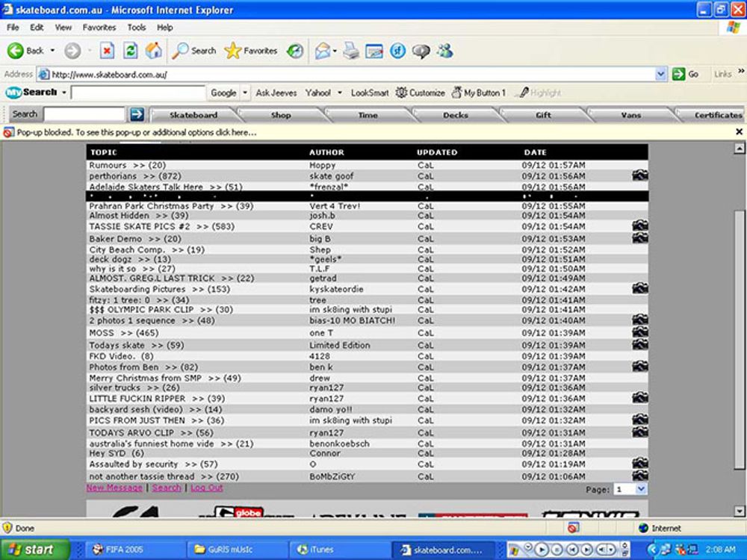This screenshot has height=560, width=747.
Task: Click the pop-up blocked information bar
Action: (373, 132)
